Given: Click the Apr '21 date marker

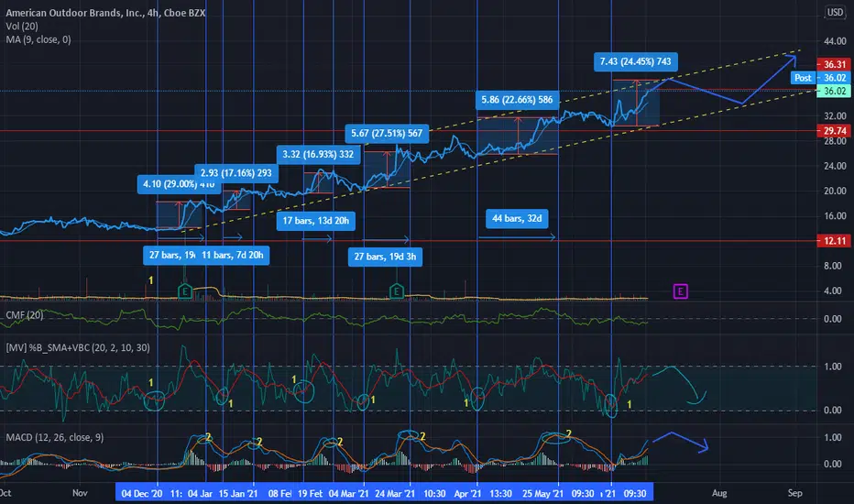Looking at the screenshot, I should 468,494.
